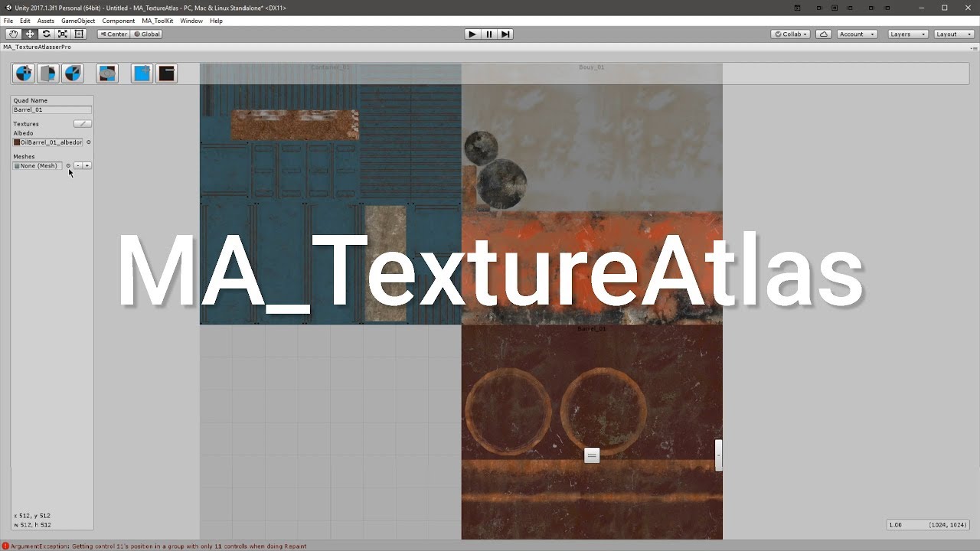
Task: Select the Bouy_01 quad in atlas
Action: 592,194
